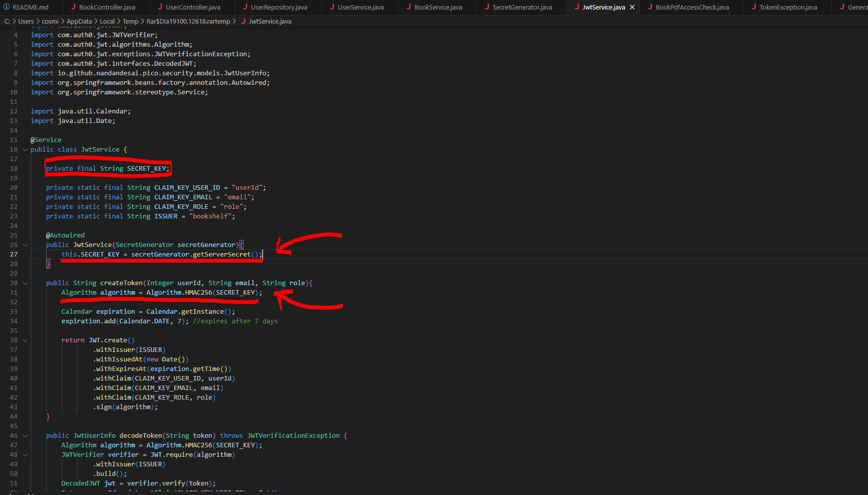Open the C: breadcrumb segment
868x495 pixels.
7,21
